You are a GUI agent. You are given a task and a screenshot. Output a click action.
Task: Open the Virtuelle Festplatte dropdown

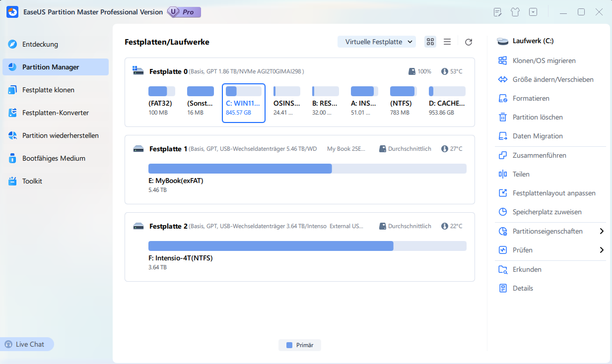click(377, 42)
